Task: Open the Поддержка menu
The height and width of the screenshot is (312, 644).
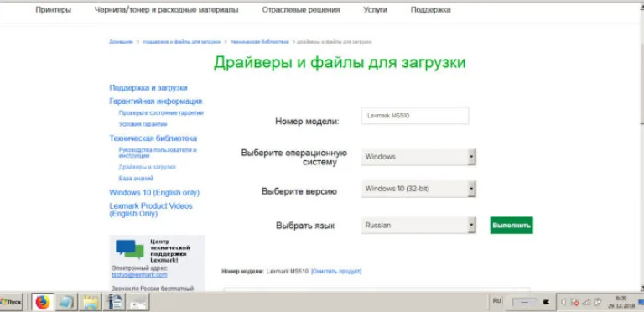Action: coord(431,10)
